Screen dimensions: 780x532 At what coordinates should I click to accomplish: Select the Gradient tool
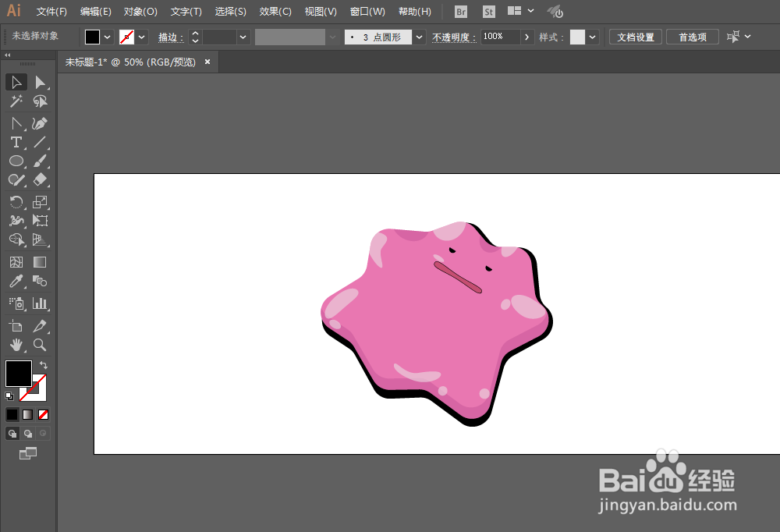(x=40, y=262)
